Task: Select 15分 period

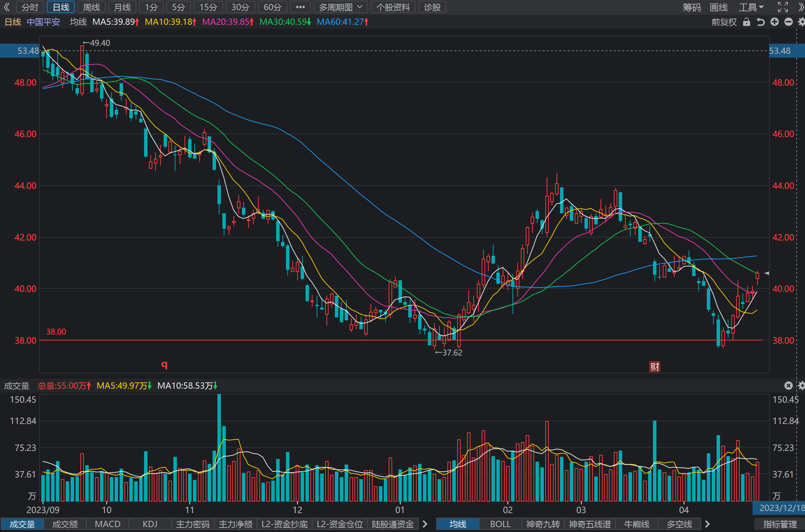Action: pos(208,7)
